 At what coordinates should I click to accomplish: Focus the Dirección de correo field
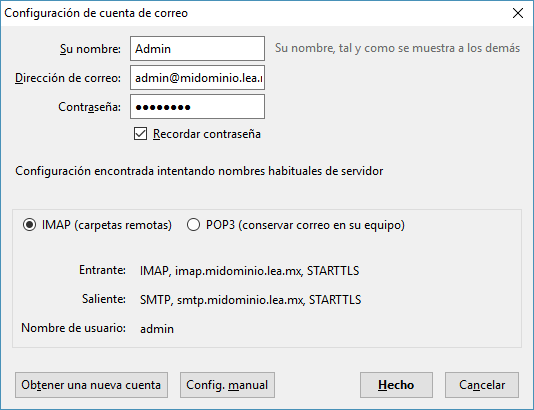click(x=197, y=78)
